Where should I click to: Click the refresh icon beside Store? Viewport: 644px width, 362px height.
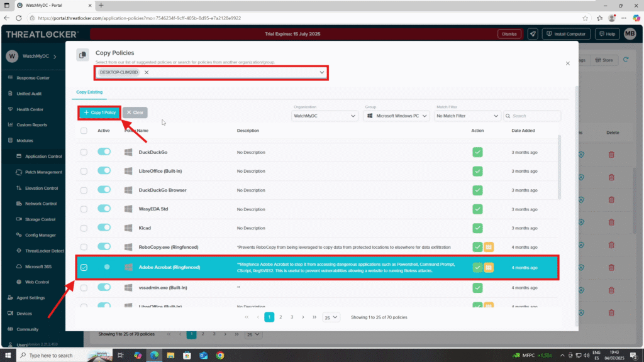click(x=626, y=60)
